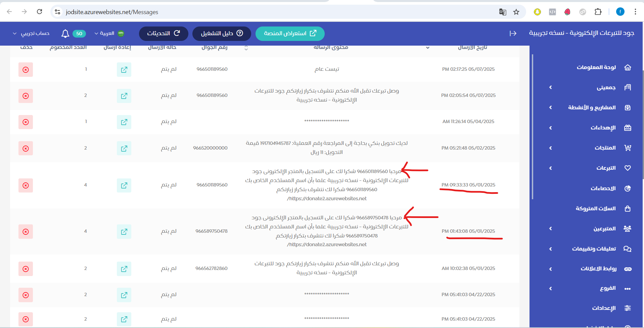This screenshot has width=644, height=328.
Task: Delete the تيست عام message row
Action: pyautogui.click(x=26, y=69)
